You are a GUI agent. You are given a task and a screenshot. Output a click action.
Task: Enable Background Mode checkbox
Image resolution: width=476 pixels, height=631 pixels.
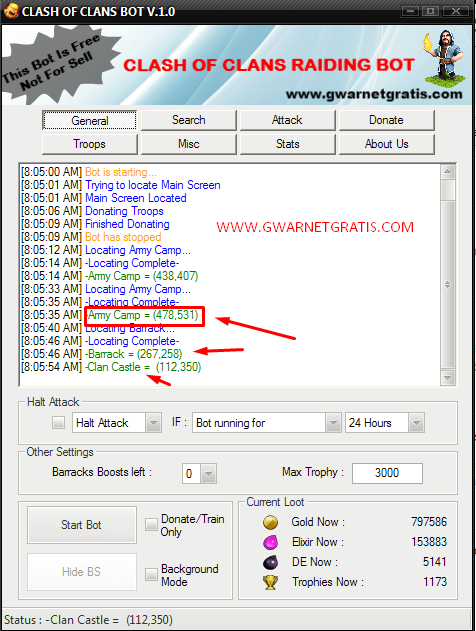151,574
